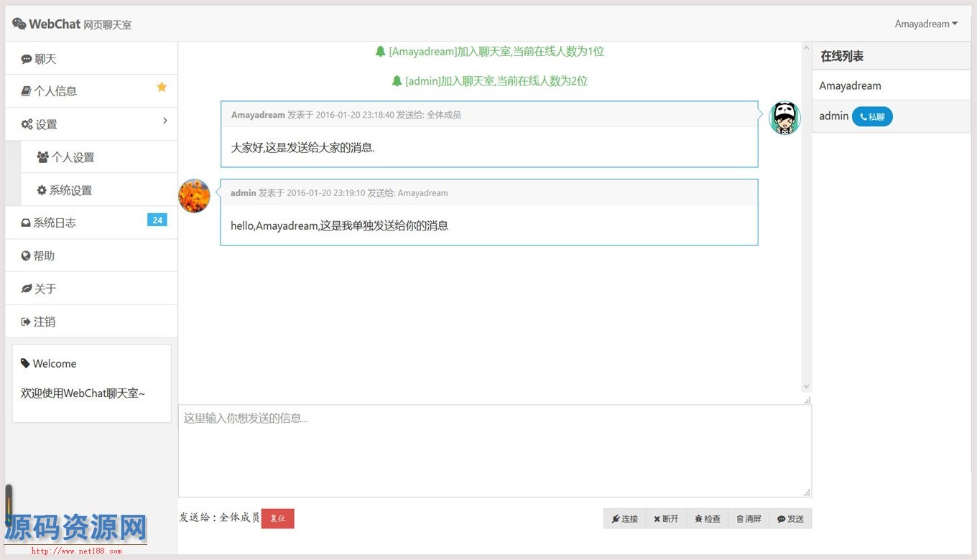Click the 在线列表 online list header
The image size is (977, 560).
click(x=891, y=56)
